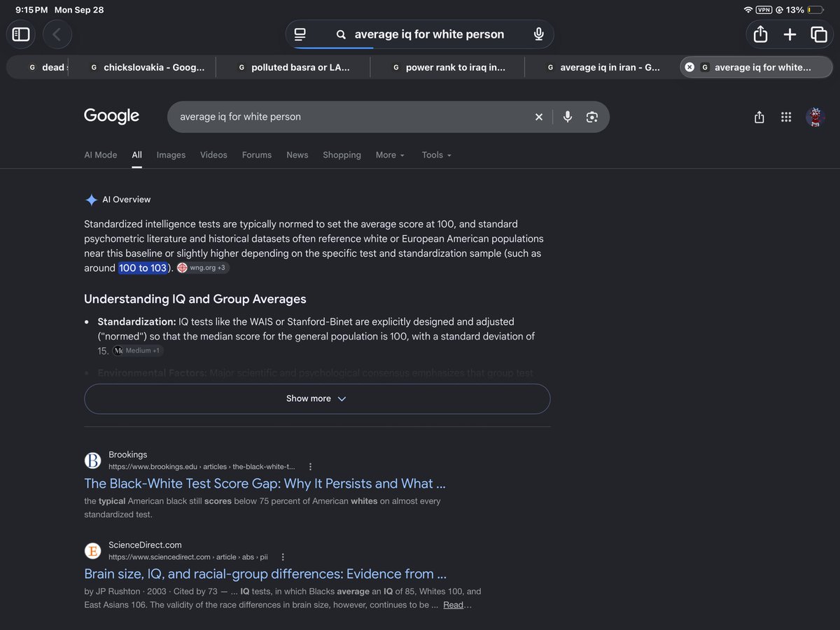The image size is (840, 630).
Task: Tap the microphone in Safari address bar
Action: pyautogui.click(x=538, y=34)
